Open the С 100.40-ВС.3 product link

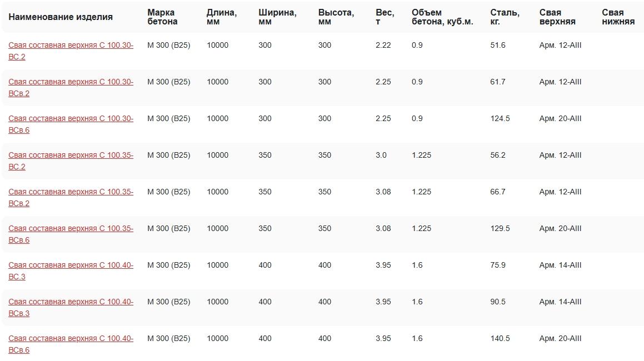[x=71, y=265]
